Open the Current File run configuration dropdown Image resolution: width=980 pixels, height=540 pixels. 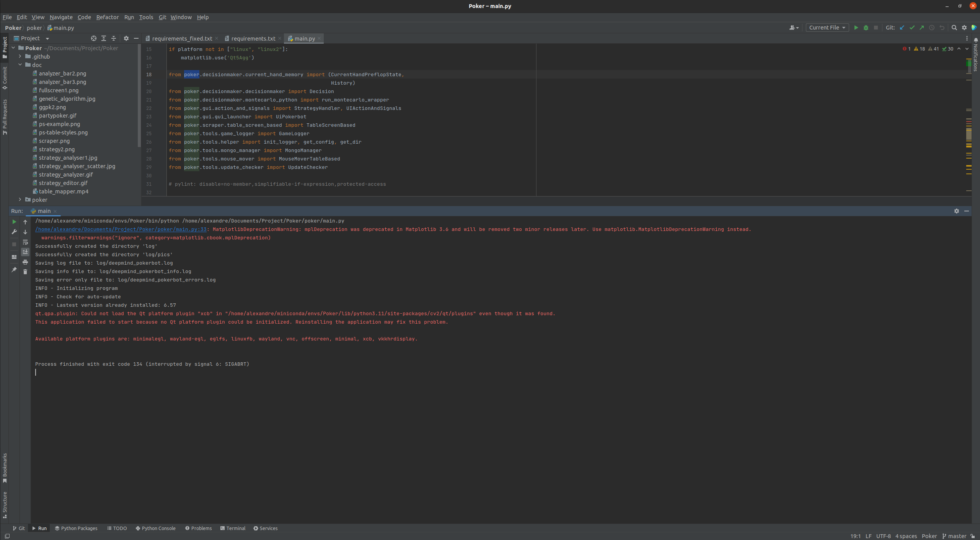pos(827,28)
